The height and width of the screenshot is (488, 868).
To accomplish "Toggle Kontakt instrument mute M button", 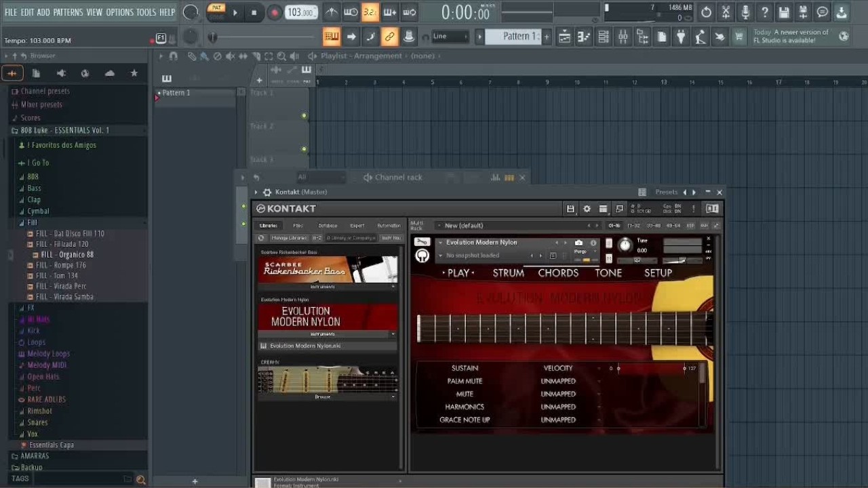I will (608, 258).
